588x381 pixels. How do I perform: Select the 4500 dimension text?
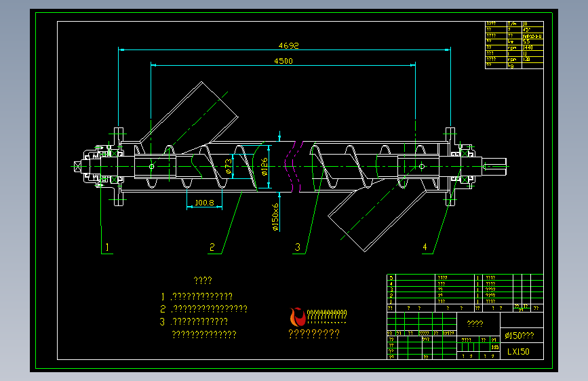[283, 61]
